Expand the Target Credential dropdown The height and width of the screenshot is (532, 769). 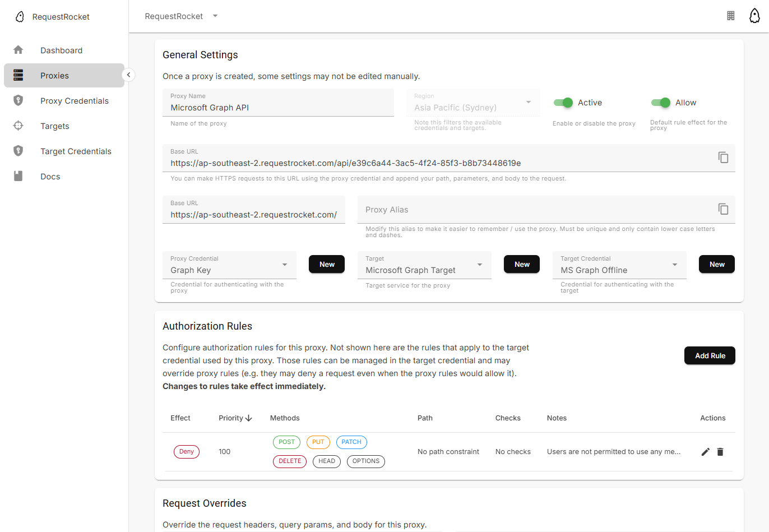coord(675,265)
